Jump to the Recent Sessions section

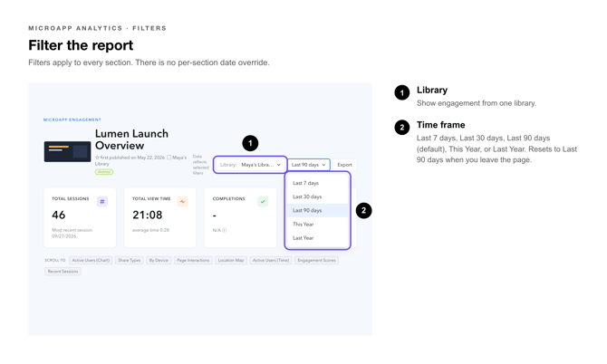(x=63, y=272)
